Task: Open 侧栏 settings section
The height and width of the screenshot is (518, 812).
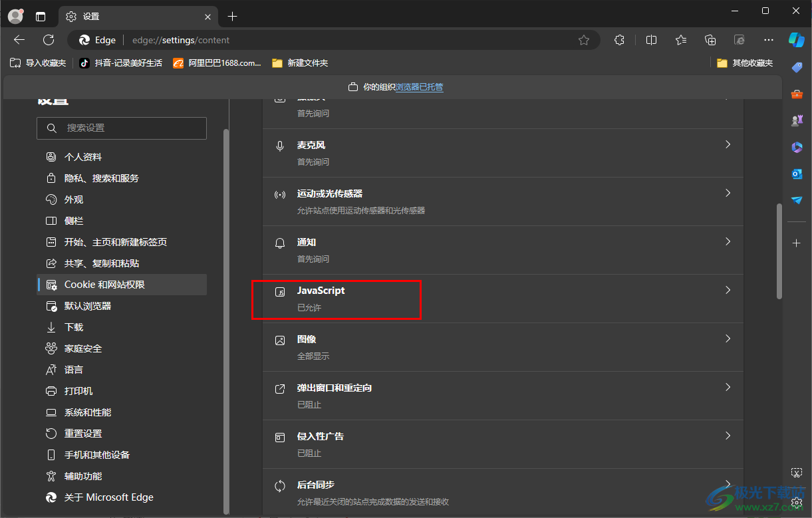Action: pos(122,221)
